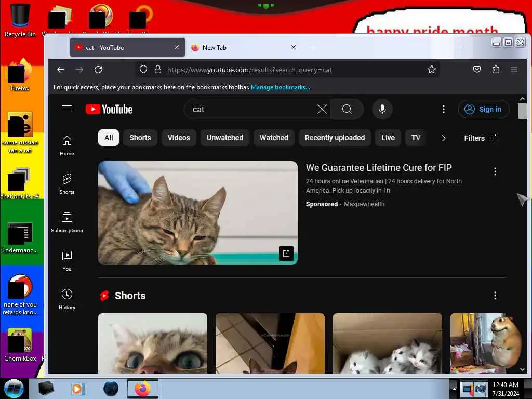Click the Windows Start orb
532x399 pixels.
coord(14,389)
